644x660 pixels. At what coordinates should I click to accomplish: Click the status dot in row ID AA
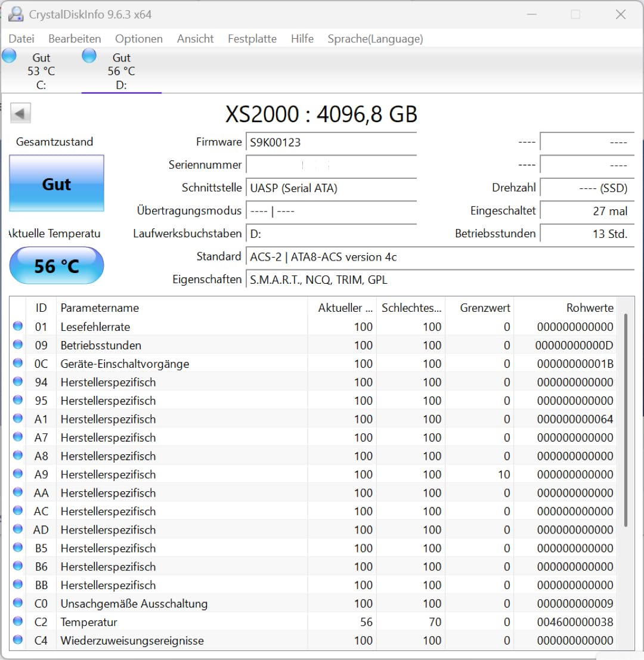tap(18, 492)
